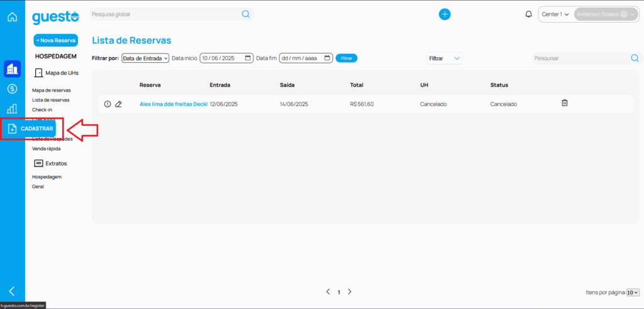Image resolution: width=644 pixels, height=309 pixels.
Task: Click the blue plus circle icon
Action: pyautogui.click(x=445, y=14)
